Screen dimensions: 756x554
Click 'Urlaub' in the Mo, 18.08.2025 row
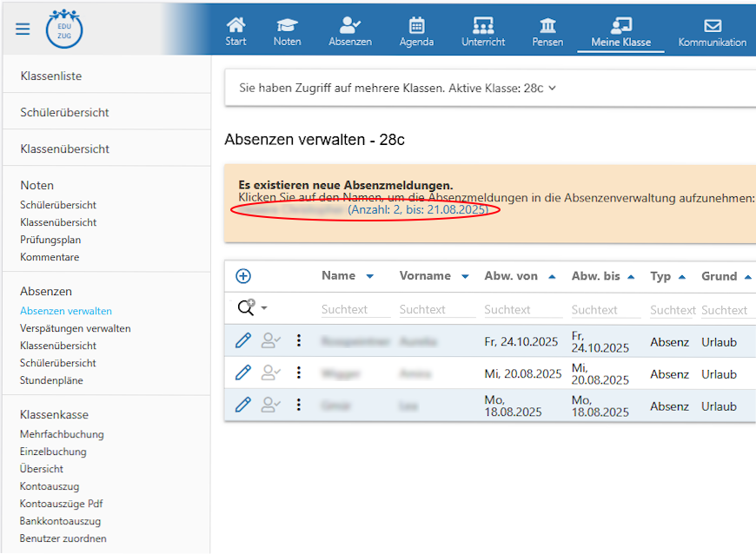(x=719, y=406)
